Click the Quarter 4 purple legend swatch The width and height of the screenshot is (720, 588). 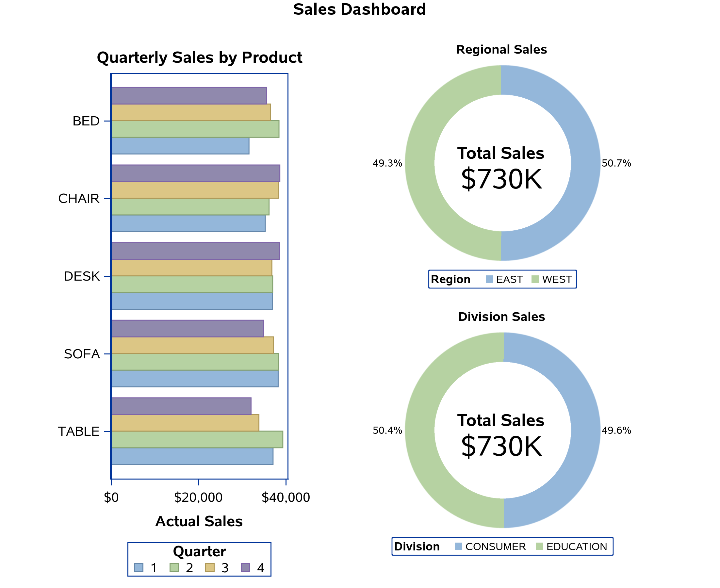click(x=246, y=568)
